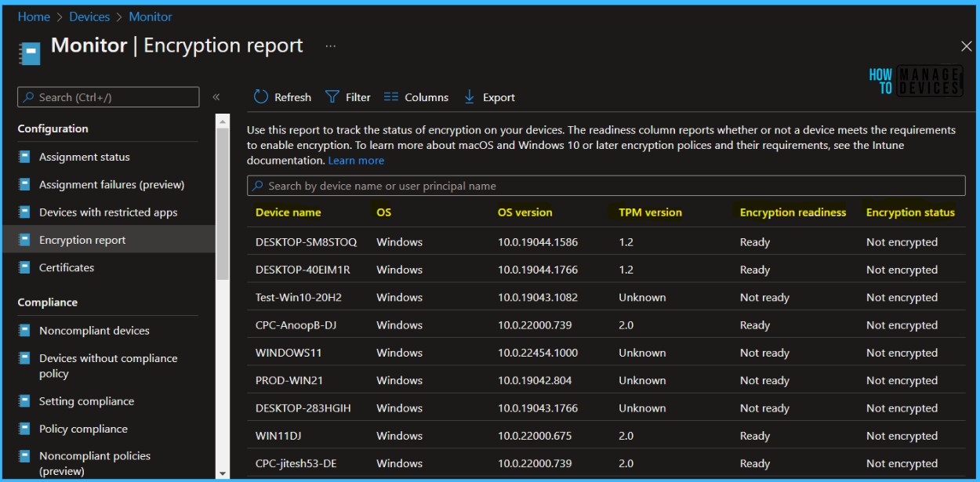Click the Assignment failures (preview) icon

(x=24, y=185)
